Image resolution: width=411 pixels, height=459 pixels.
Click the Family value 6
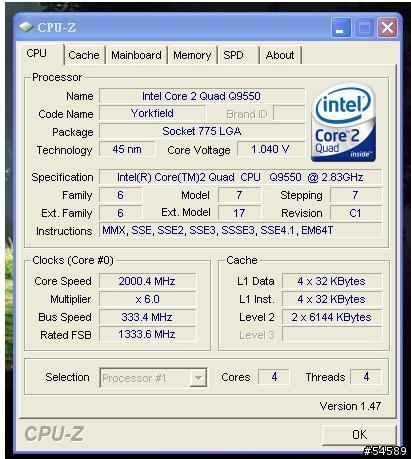pos(120,195)
